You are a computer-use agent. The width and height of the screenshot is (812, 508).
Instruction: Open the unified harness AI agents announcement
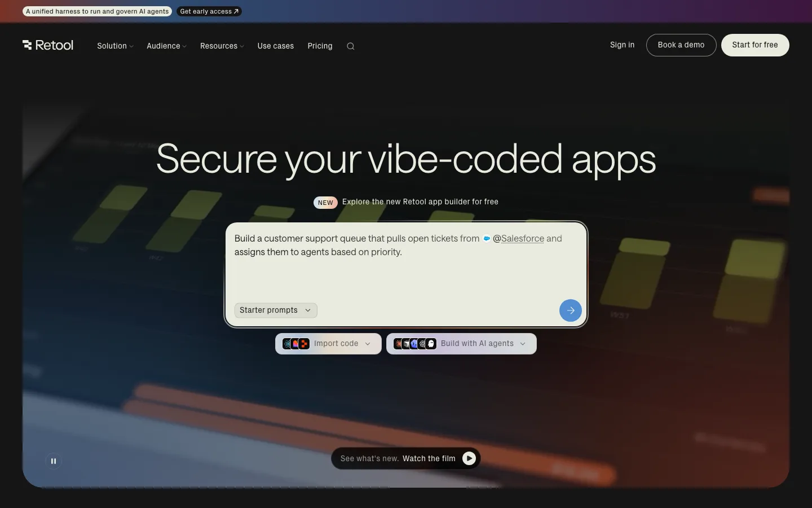click(x=98, y=11)
